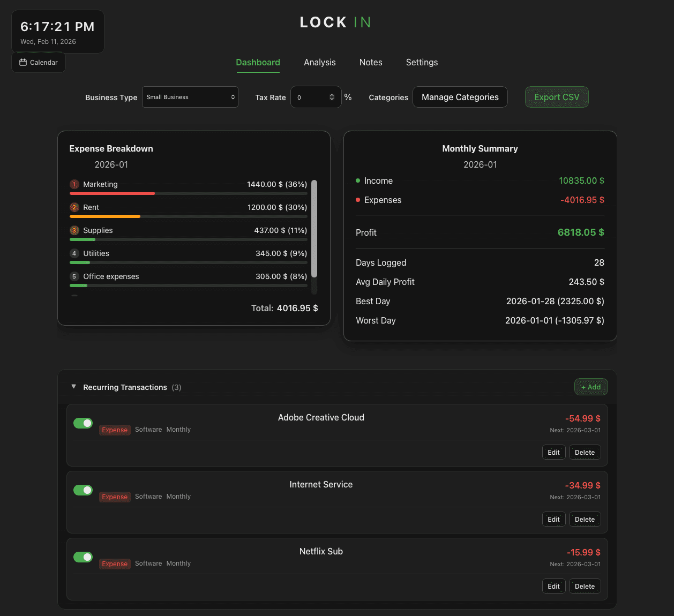Image resolution: width=674 pixels, height=616 pixels.
Task: Open the Business Type dropdown
Action: tap(190, 97)
